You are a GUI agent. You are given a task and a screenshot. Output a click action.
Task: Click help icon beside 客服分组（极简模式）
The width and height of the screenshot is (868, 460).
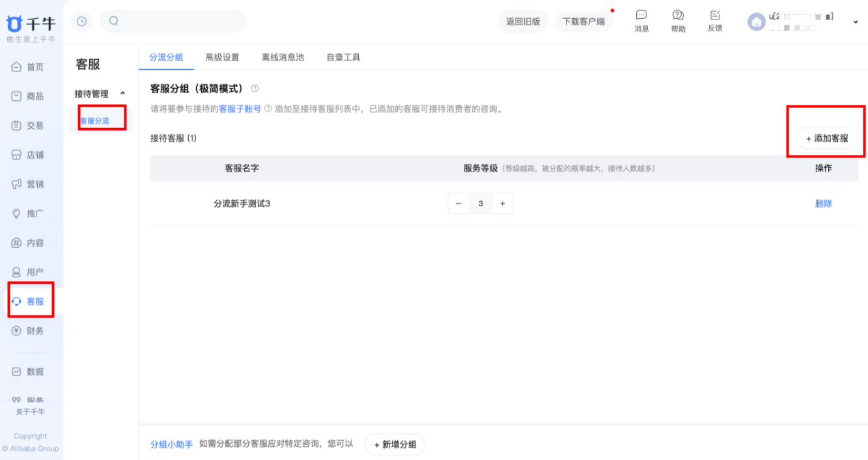[x=255, y=88]
